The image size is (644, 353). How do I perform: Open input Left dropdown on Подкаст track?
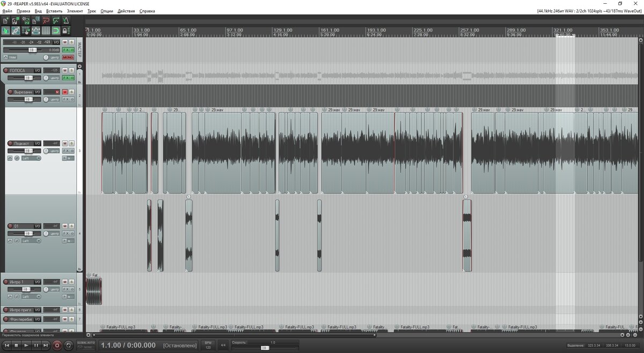pyautogui.click(x=31, y=159)
